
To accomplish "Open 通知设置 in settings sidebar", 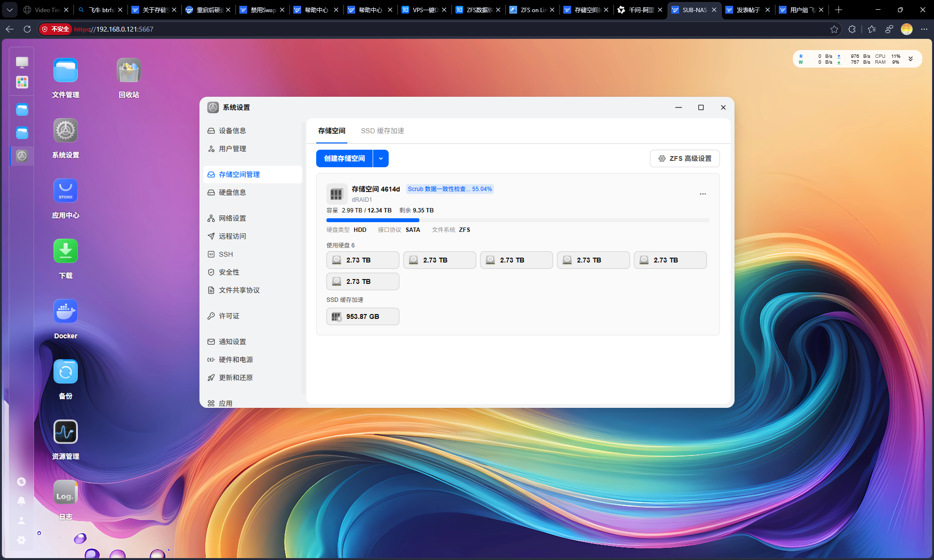I will click(x=253, y=342).
